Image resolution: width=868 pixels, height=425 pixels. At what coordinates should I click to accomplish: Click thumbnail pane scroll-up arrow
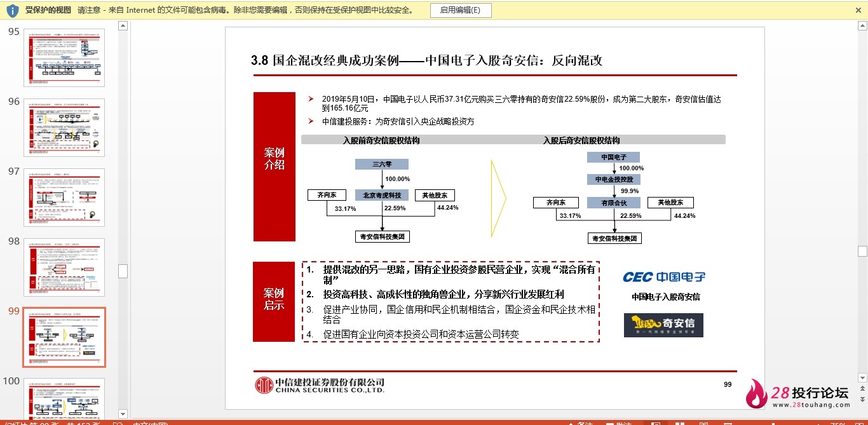[x=123, y=25]
